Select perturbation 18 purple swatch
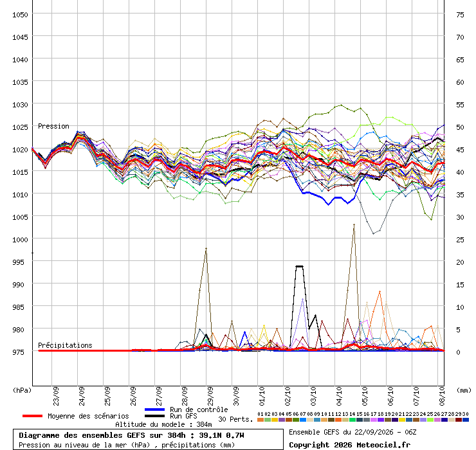 click(x=380, y=420)
